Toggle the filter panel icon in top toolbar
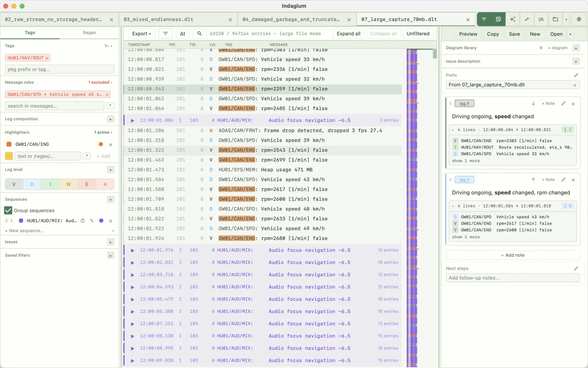Screen dimensions: 588x368 [484, 19]
